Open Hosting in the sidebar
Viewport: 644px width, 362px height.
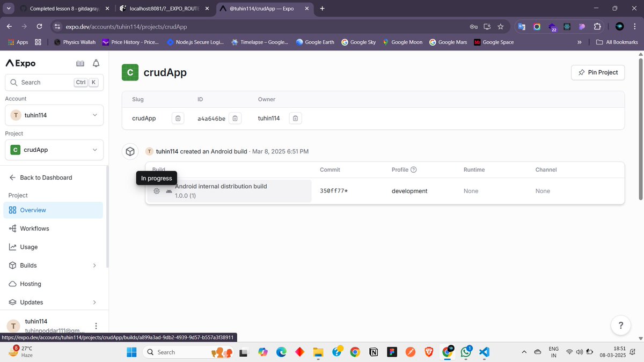point(53,284)
